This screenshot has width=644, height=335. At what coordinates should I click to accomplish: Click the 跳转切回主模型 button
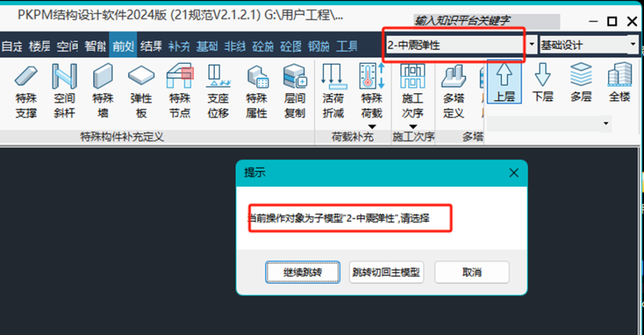(x=386, y=272)
